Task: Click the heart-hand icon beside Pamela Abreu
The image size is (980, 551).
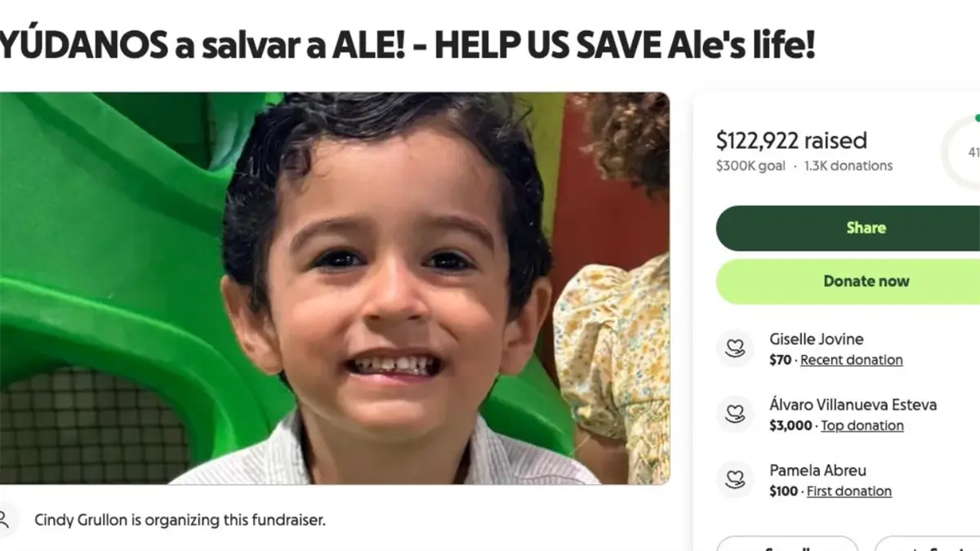Action: (x=735, y=480)
